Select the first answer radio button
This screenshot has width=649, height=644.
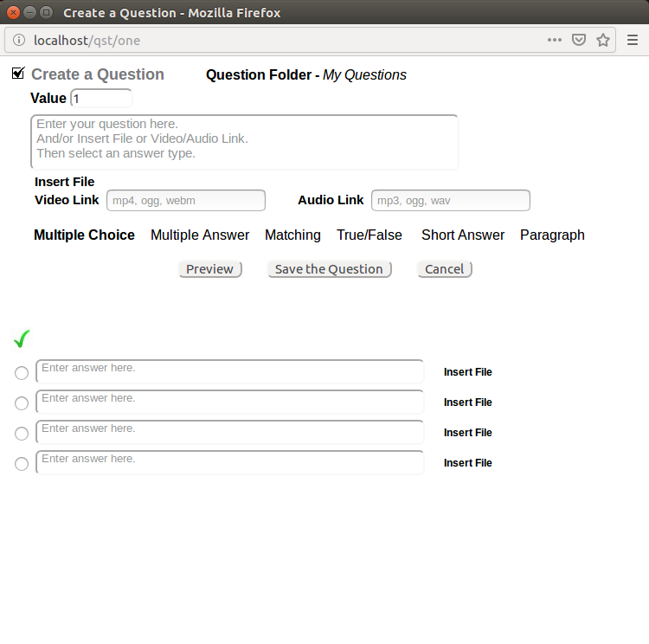click(x=22, y=373)
